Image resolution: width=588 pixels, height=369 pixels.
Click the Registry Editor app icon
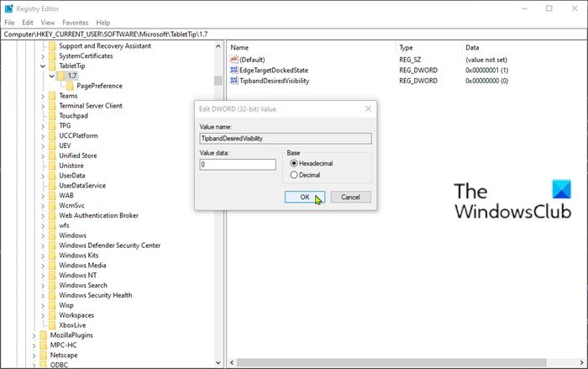(x=8, y=8)
